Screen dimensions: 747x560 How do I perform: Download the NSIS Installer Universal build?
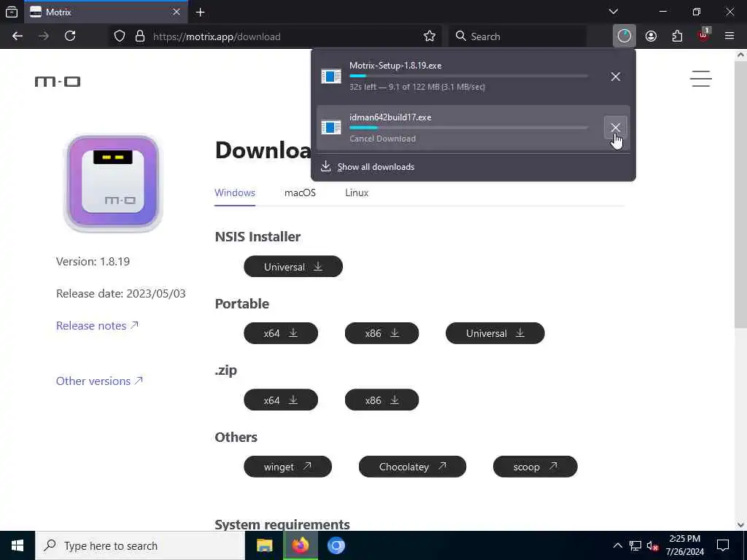293,267
